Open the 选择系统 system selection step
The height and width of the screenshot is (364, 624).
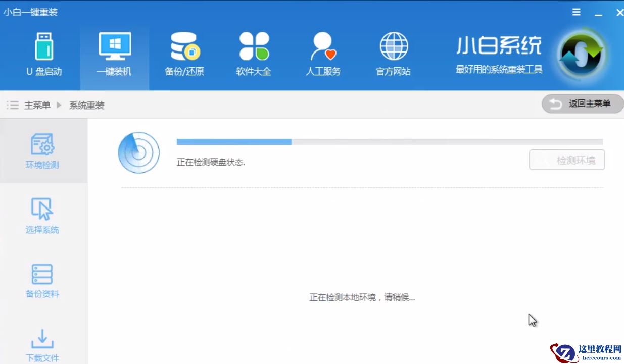tap(42, 215)
